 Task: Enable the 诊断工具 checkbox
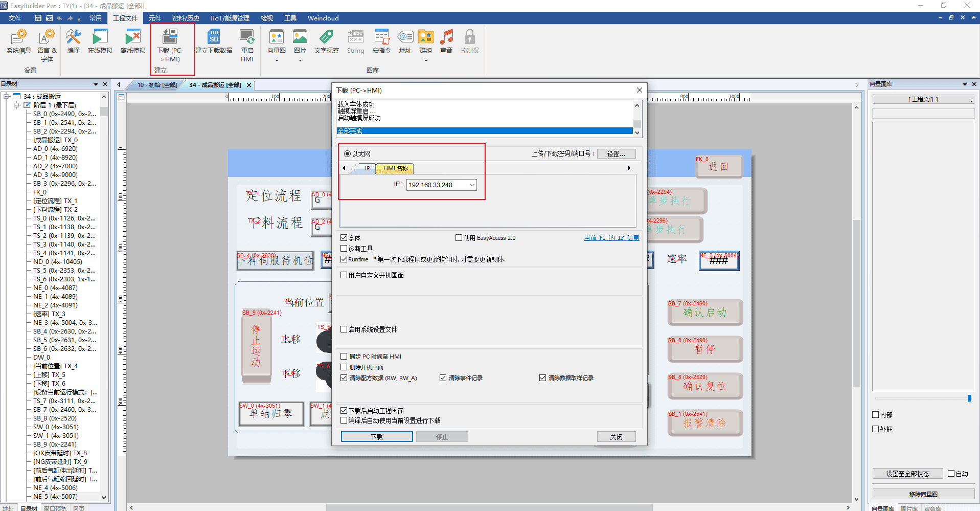point(344,249)
